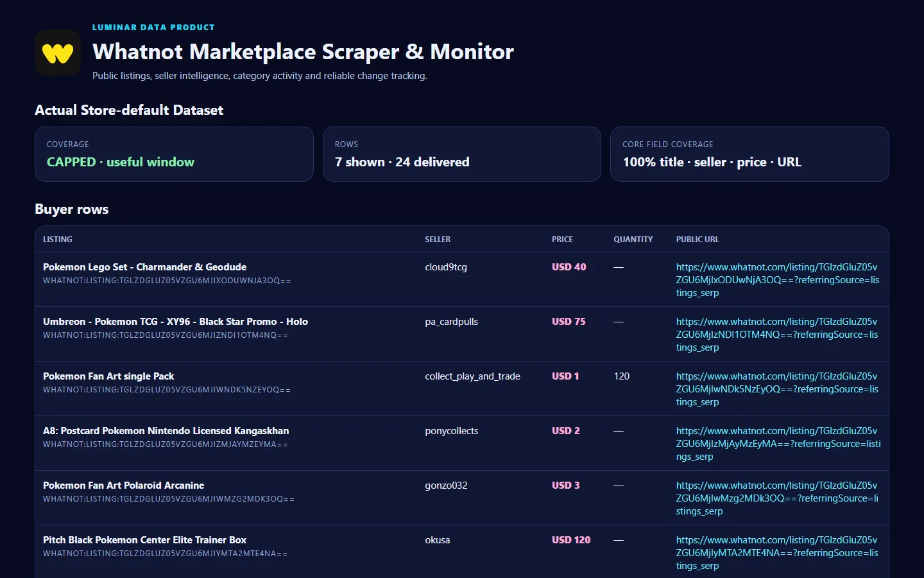The width and height of the screenshot is (924, 578).
Task: Click the 100% core field coverage card
Action: coord(749,154)
